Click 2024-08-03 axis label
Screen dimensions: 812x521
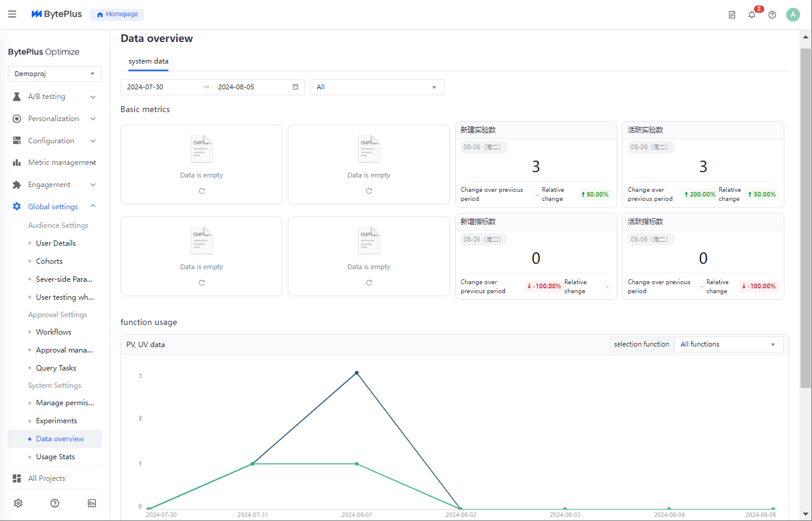pyautogui.click(x=565, y=515)
